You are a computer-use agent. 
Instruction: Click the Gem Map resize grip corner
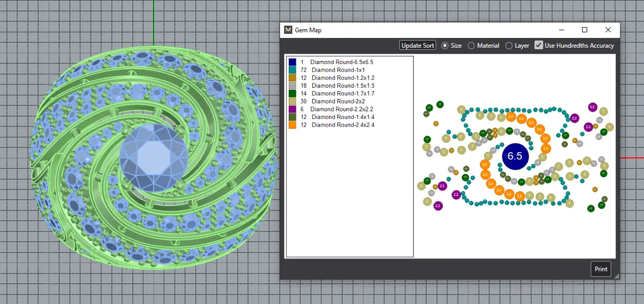click(x=617, y=276)
